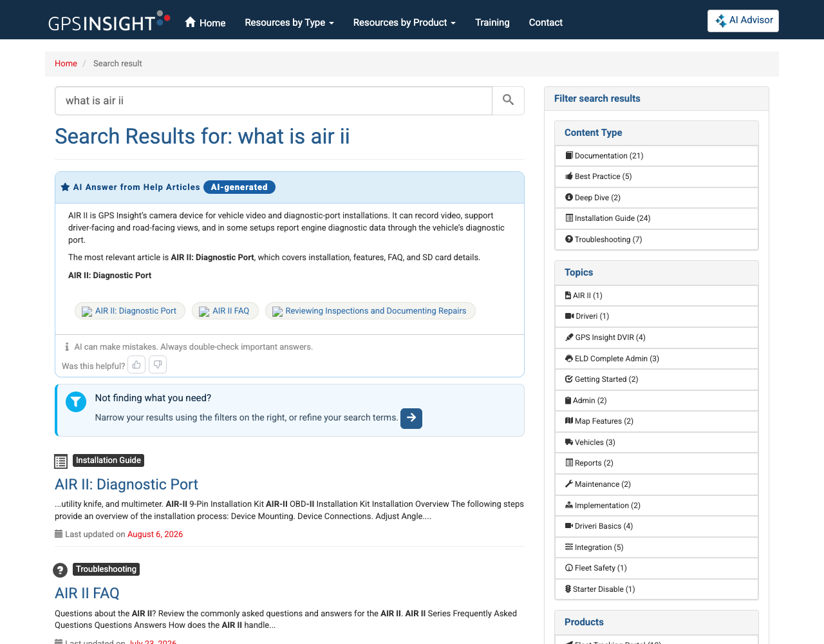Screen dimensions: 824x644
Task: Filter topics by Fleet Safety (1)
Action: pos(657,568)
